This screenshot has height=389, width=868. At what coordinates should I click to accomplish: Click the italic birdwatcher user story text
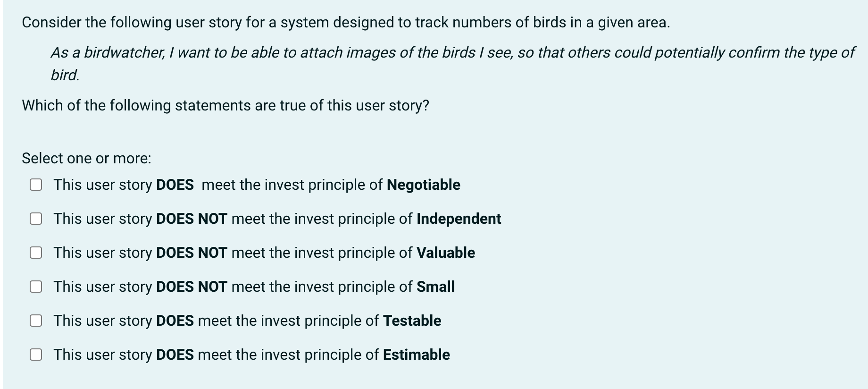452,63
